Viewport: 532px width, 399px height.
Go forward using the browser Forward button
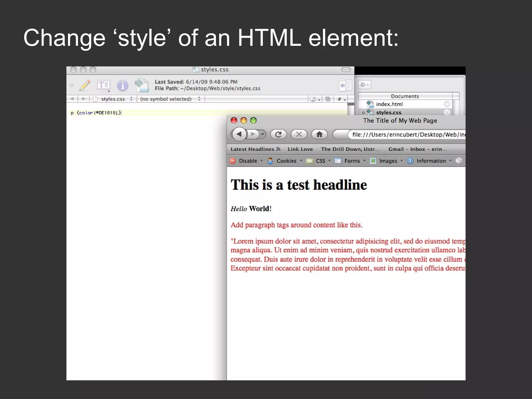[253, 134]
